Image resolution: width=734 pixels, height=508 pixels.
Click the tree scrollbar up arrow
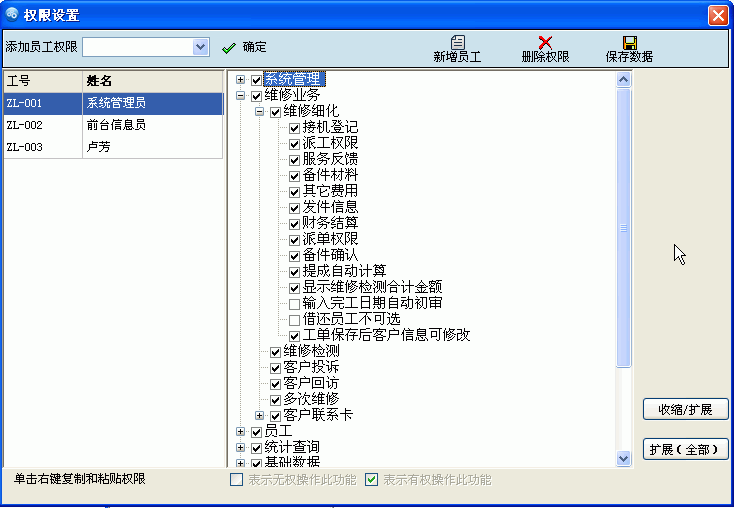624,80
